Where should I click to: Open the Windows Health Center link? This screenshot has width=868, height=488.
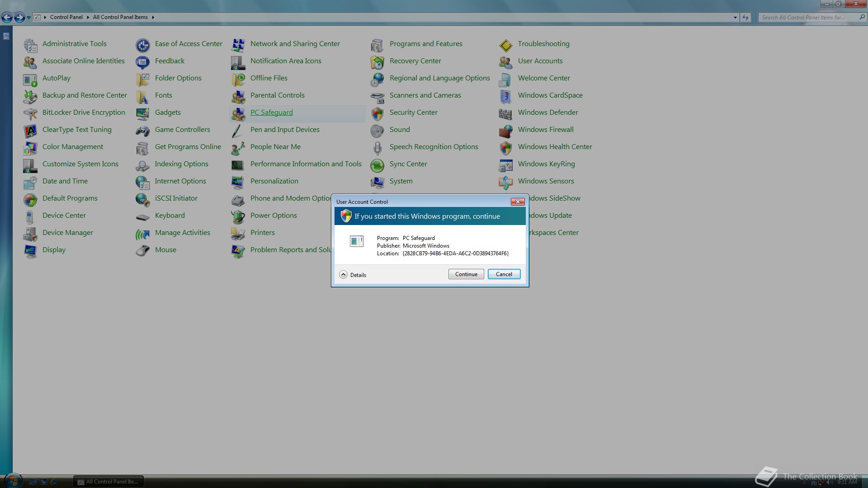(555, 147)
